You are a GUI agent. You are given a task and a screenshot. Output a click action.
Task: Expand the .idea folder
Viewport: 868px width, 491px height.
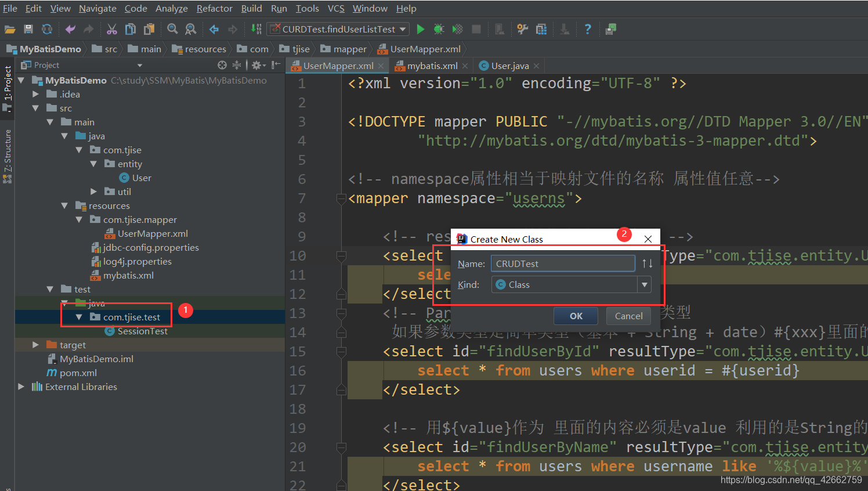[35, 94]
